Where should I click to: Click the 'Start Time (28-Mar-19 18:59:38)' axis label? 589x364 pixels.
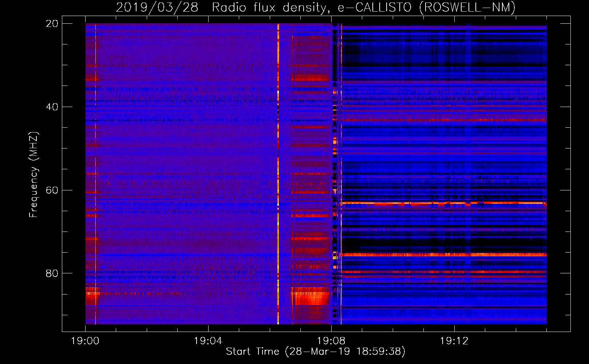[x=316, y=352]
